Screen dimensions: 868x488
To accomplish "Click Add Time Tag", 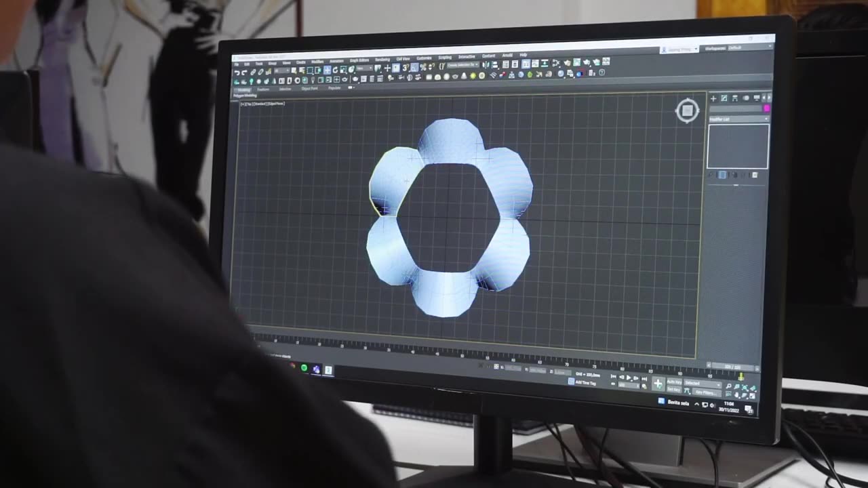I will coord(585,383).
